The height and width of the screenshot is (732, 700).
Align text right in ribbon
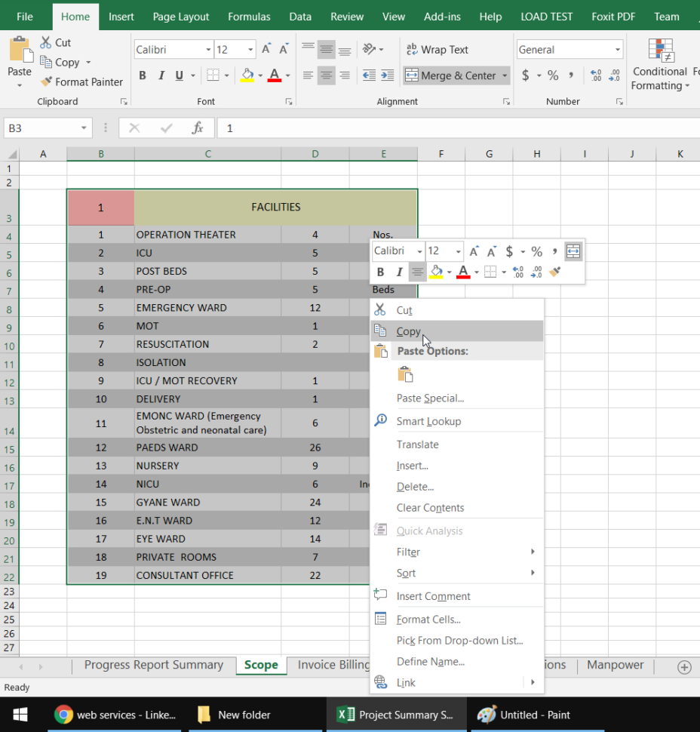[x=345, y=75]
